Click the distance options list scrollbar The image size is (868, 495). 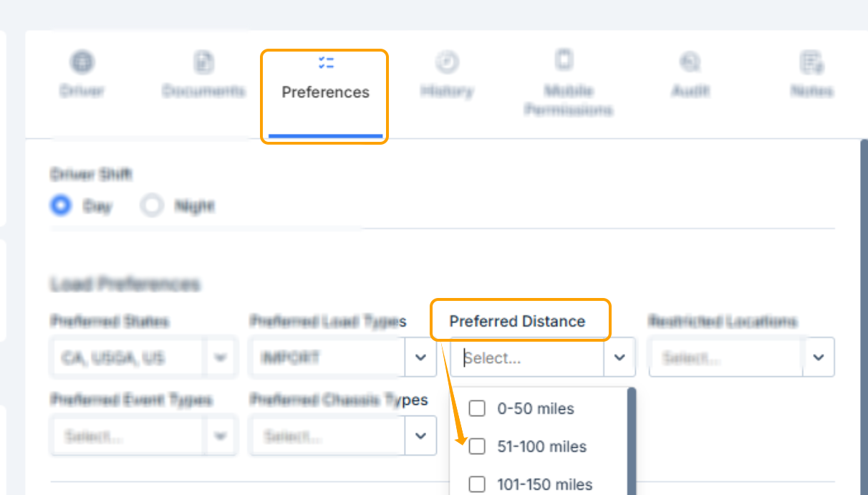[631, 441]
